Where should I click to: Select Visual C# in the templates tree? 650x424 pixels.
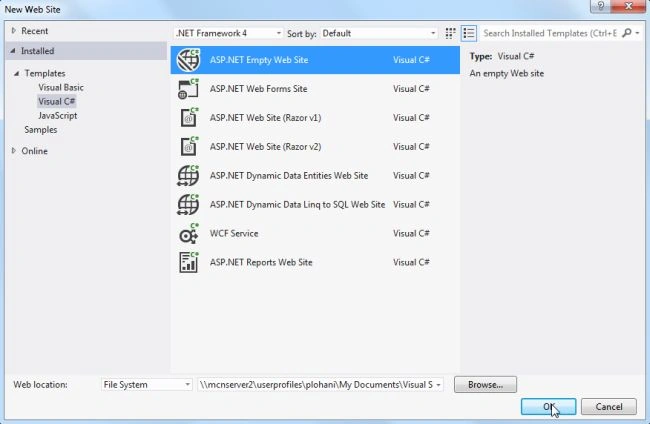pos(56,102)
